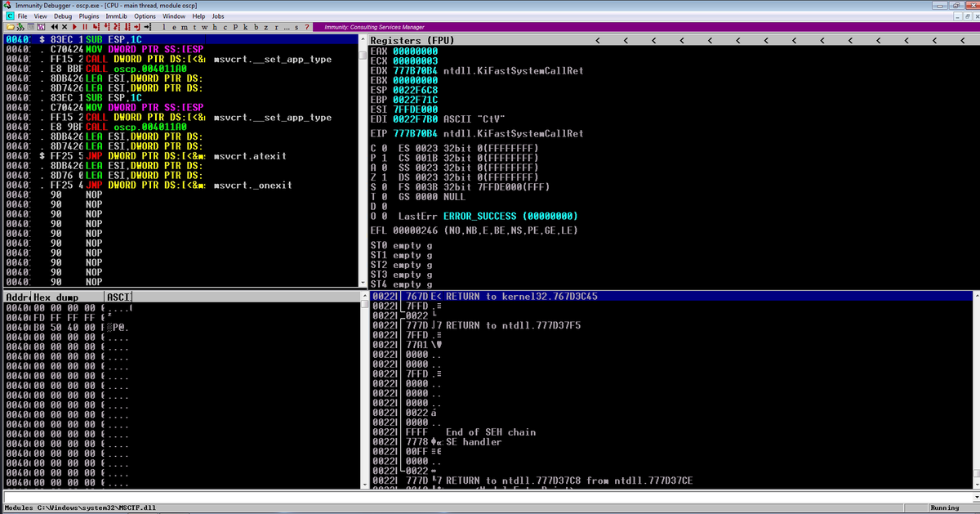Image resolution: width=980 pixels, height=514 pixels.
Task: Click LastErr ERROR_SUCCESS line
Action: 488,216
